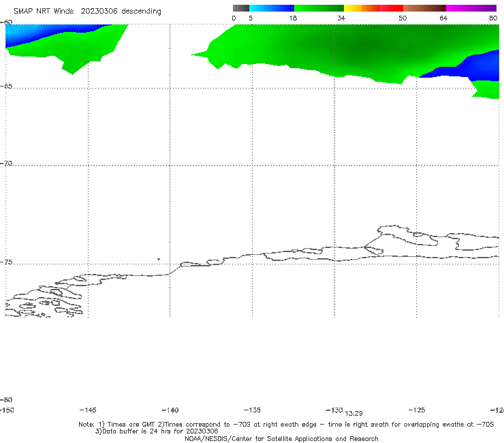The height and width of the screenshot is (443, 504).
Task: Click the date "20230306" in the title
Action: coord(99,12)
